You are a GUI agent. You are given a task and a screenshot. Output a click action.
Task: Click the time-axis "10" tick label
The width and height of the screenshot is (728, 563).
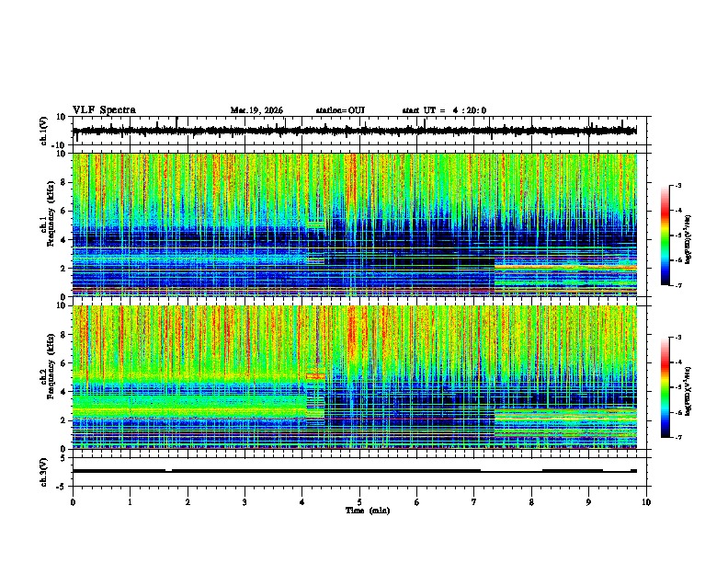click(646, 502)
